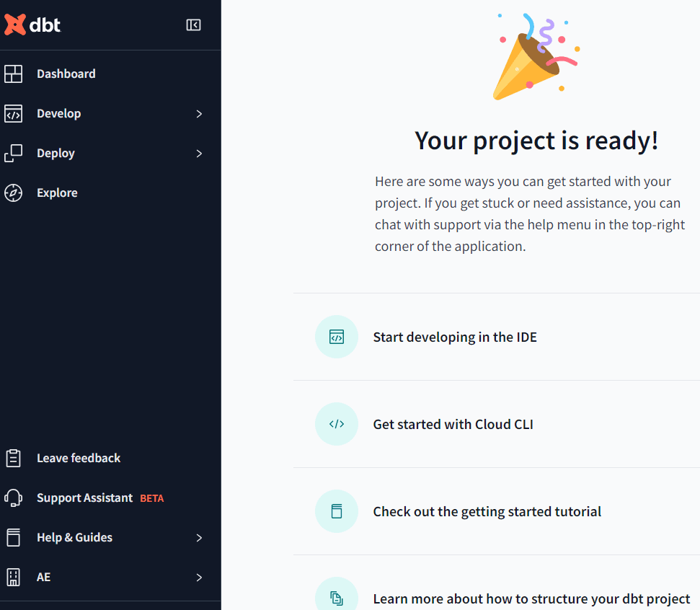This screenshot has width=700, height=610.
Task: Click the IDE icon beside Start developing
Action: [337, 337]
